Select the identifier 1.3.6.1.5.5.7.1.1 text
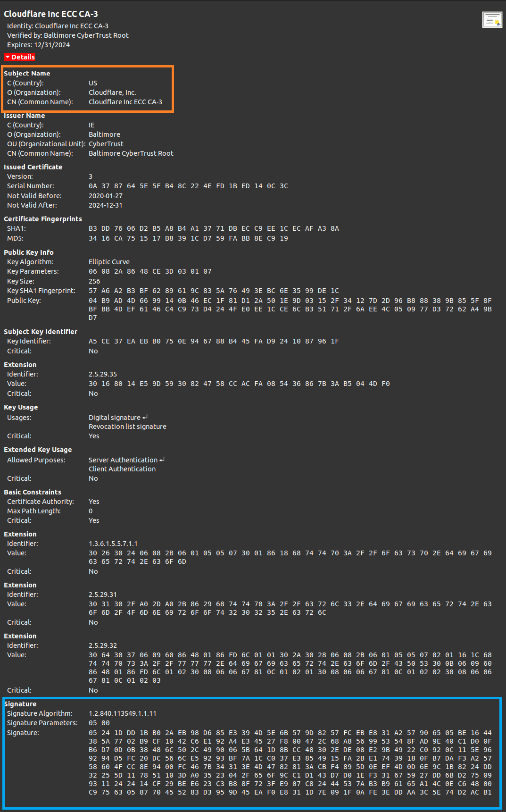Screen dimensions: 506x812 (113, 544)
